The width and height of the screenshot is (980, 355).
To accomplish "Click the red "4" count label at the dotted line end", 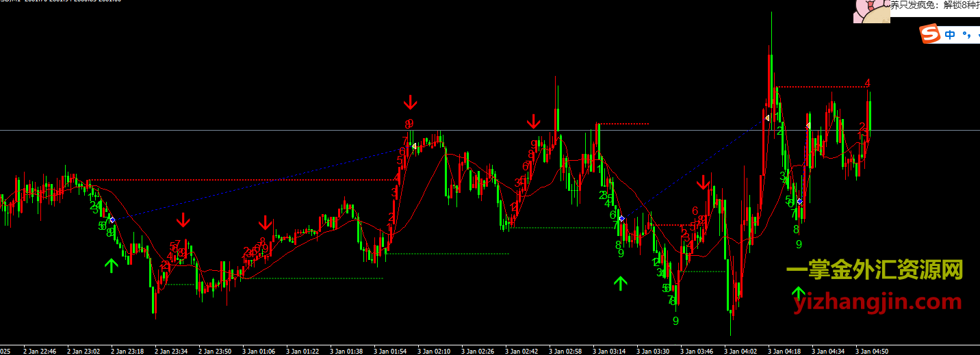I will coord(867,83).
